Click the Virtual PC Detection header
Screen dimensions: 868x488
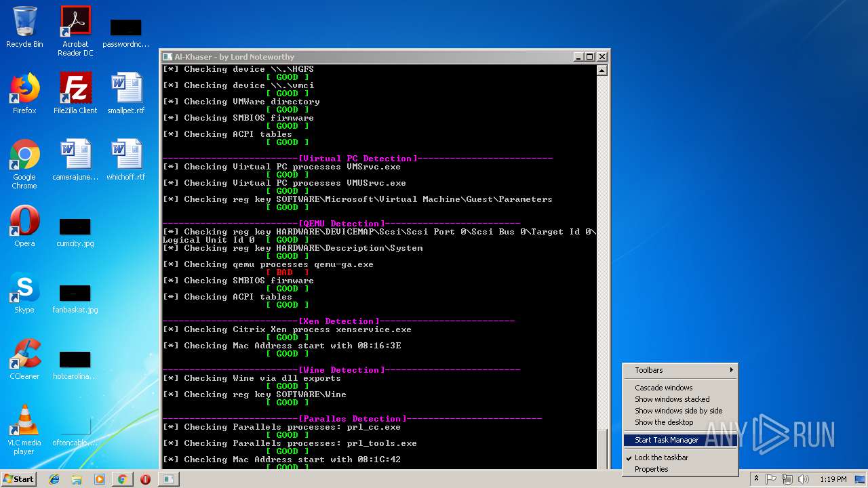357,159
